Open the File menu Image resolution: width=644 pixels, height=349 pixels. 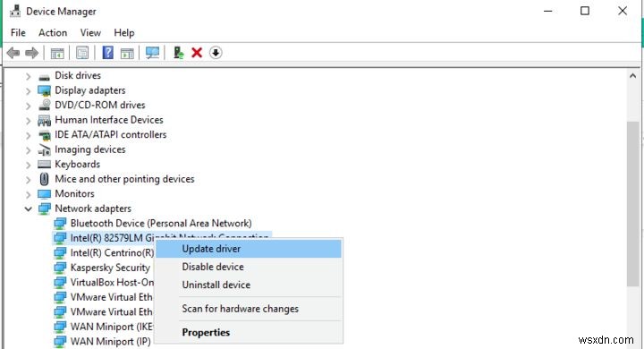tap(18, 32)
